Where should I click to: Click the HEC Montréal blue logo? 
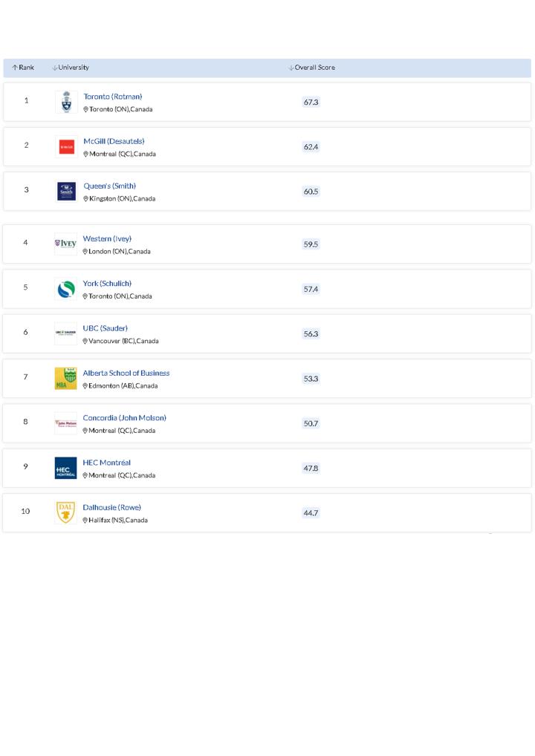(x=65, y=468)
